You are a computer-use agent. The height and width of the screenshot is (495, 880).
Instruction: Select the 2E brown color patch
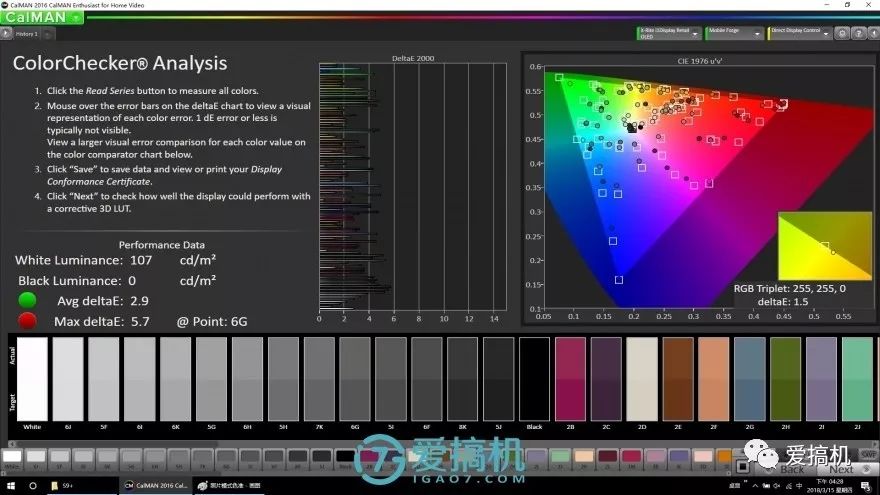click(678, 379)
